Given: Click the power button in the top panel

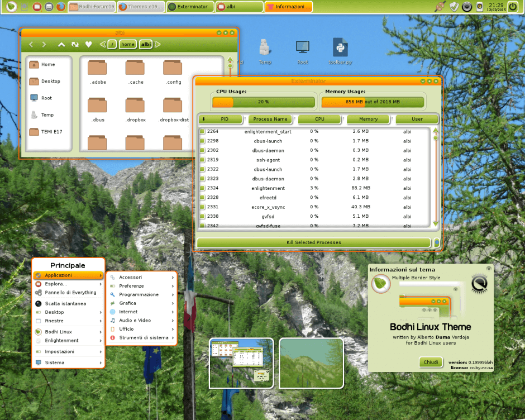Looking at the screenshot, I should [512, 7].
